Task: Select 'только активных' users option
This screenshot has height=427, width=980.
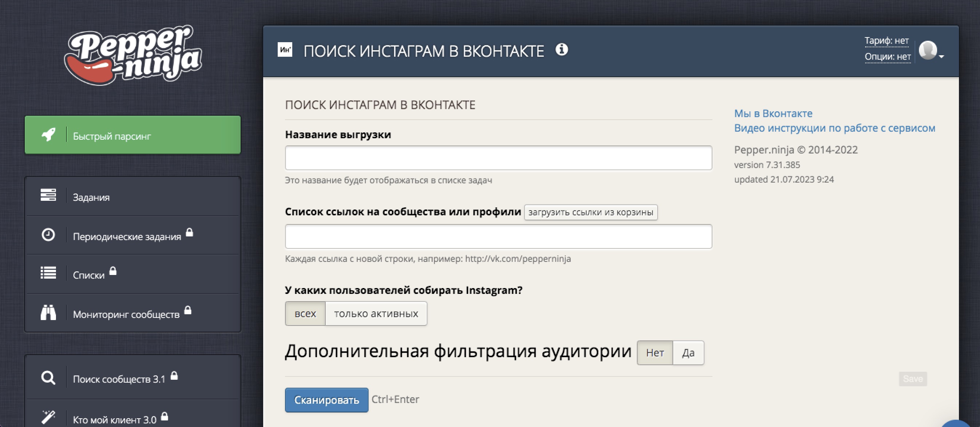Action: pyautogui.click(x=376, y=314)
